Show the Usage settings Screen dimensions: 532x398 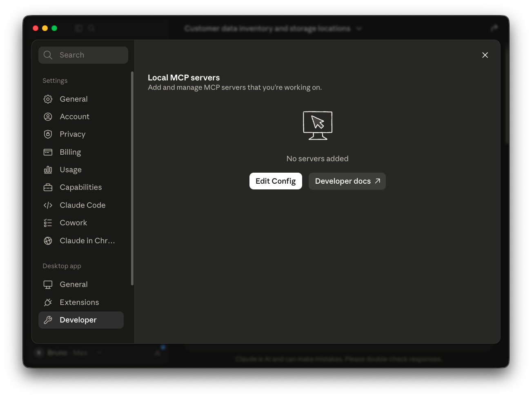[81, 170]
